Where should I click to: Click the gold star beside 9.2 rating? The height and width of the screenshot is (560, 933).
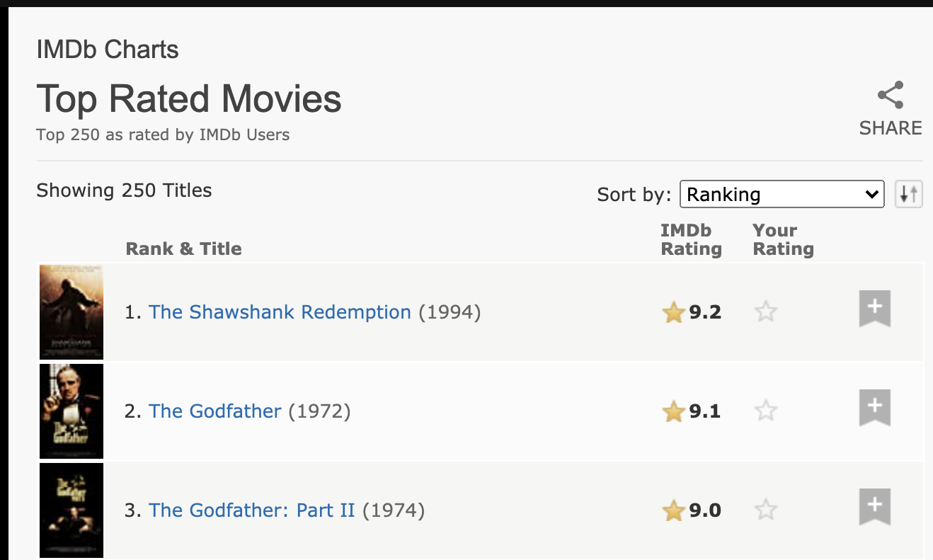(673, 312)
